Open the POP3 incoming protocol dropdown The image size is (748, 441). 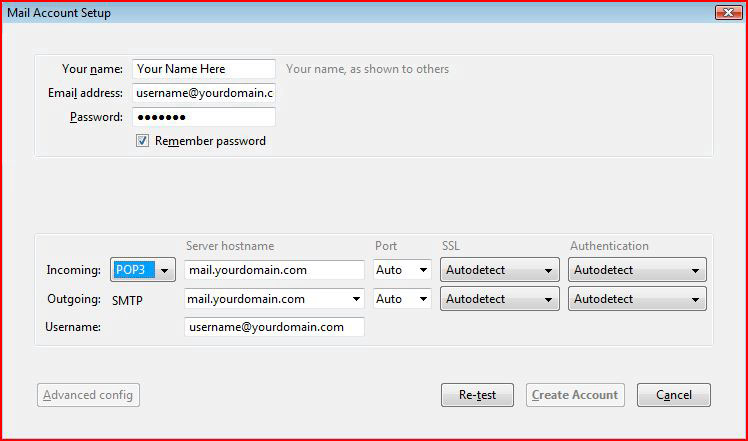pyautogui.click(x=143, y=270)
